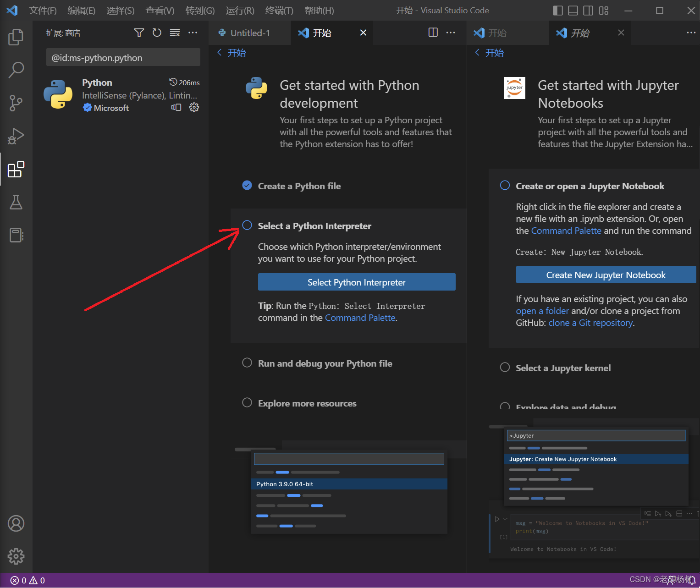
Task: Open the Source Control view
Action: coord(16,103)
